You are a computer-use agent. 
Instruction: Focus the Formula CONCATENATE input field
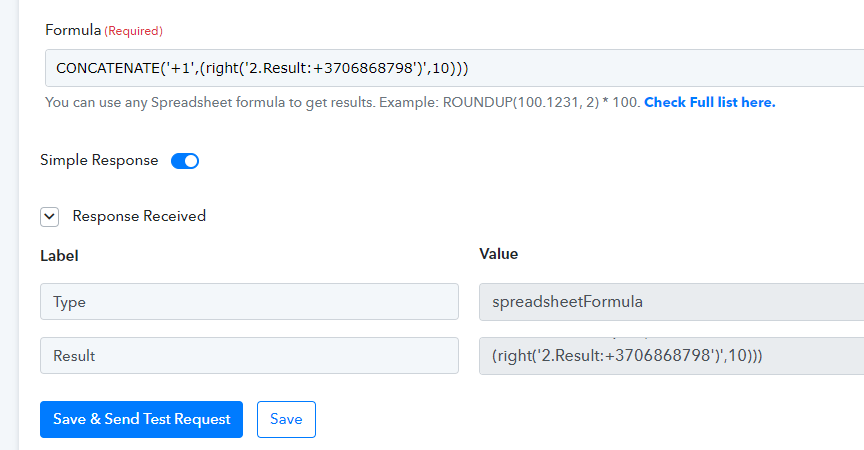pyautogui.click(x=454, y=68)
